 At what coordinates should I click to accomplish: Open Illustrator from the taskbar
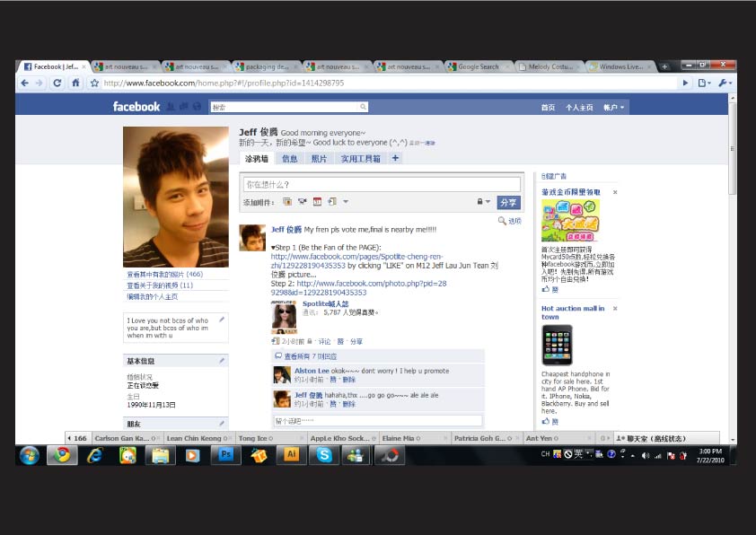coord(291,455)
